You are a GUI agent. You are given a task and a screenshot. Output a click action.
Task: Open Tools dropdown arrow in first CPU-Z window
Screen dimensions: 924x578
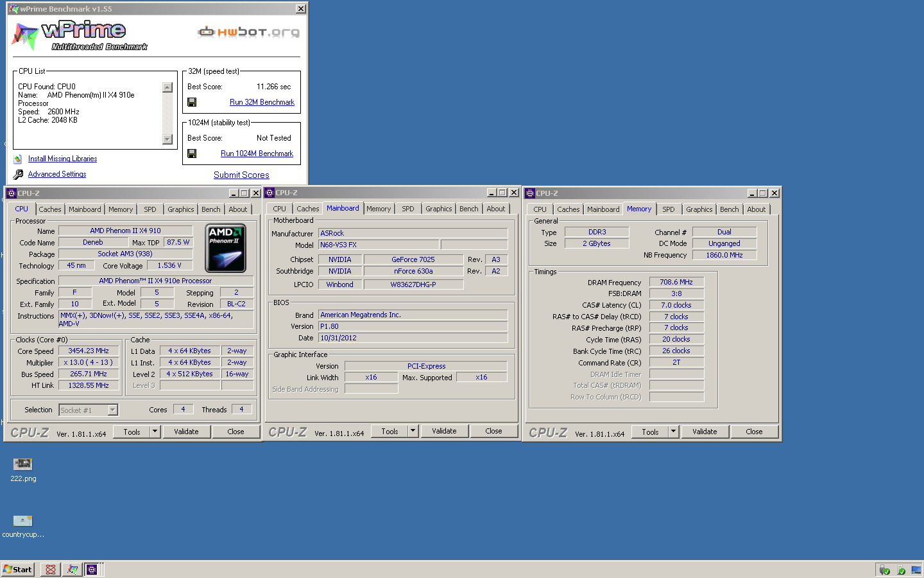pos(155,432)
